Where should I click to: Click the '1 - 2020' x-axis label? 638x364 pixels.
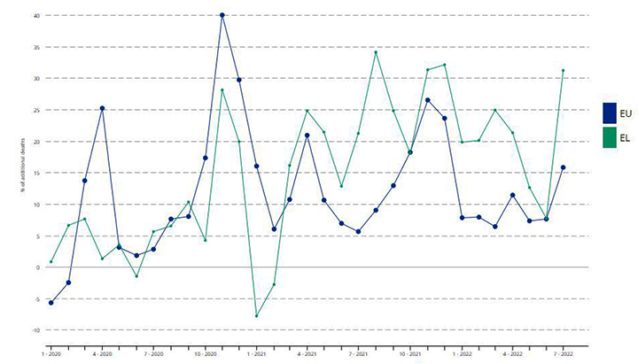click(51, 353)
